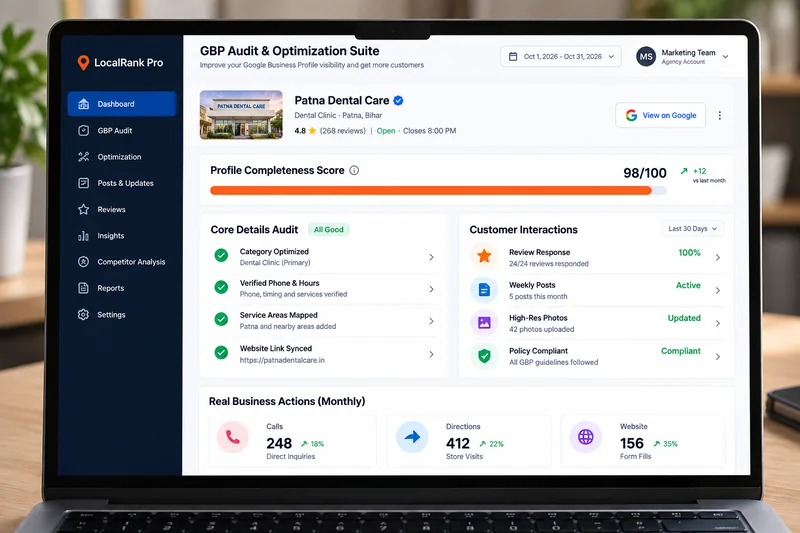The width and height of the screenshot is (800, 533).
Task: Click the Reports document icon
Action: click(x=84, y=288)
